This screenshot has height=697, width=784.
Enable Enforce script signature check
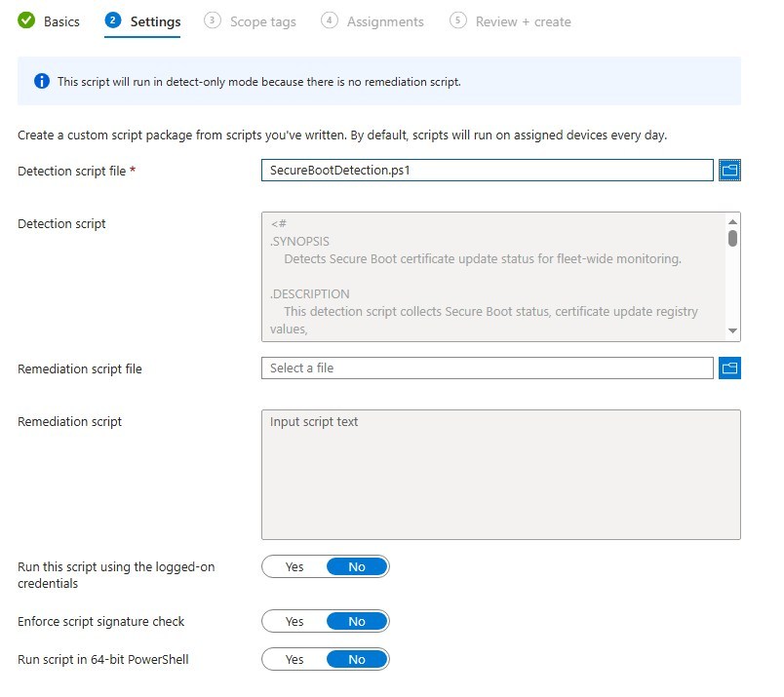[x=294, y=621]
